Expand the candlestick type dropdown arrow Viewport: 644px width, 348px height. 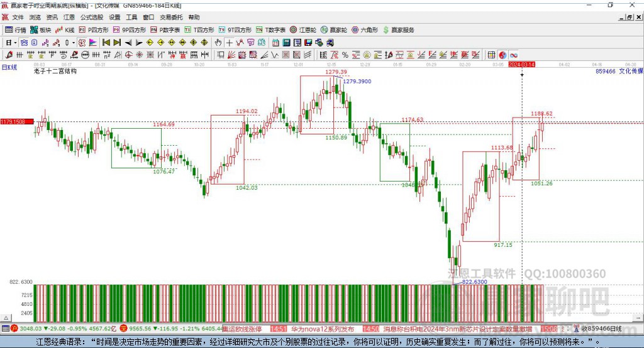(74, 43)
